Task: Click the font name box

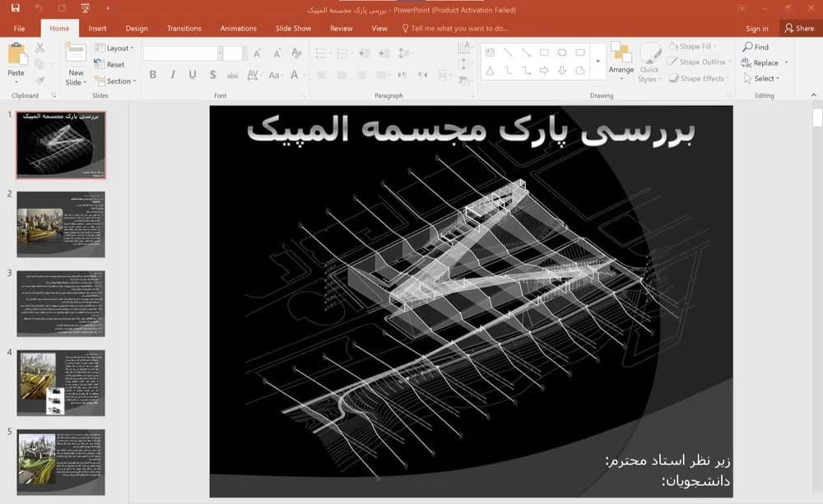Action: 180,53
